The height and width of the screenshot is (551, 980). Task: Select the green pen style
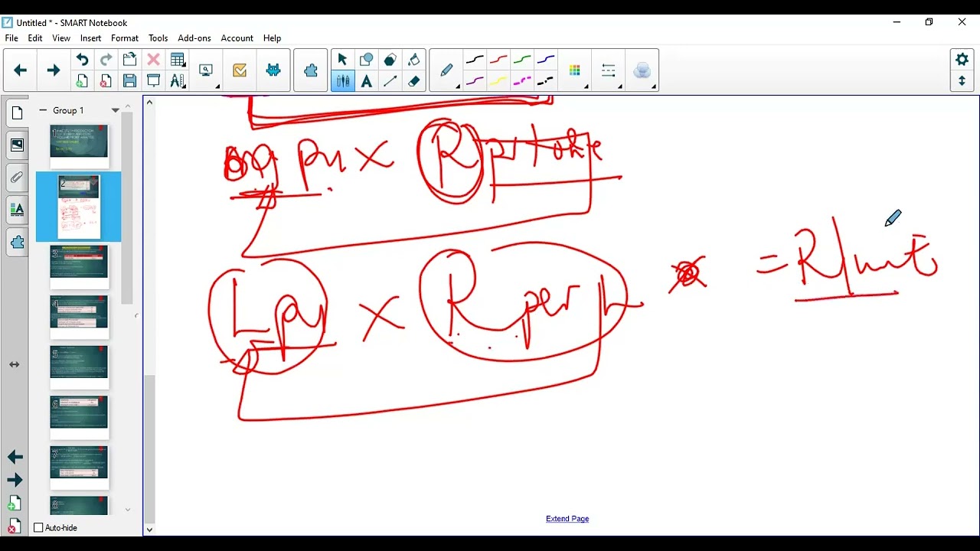pos(522,60)
